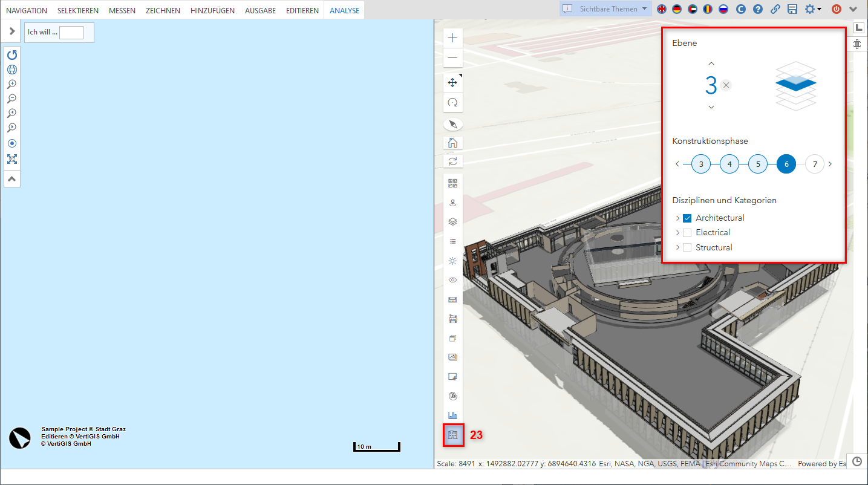The image size is (868, 485).
Task: Check the Structural discipline checkbox
Action: pos(687,247)
